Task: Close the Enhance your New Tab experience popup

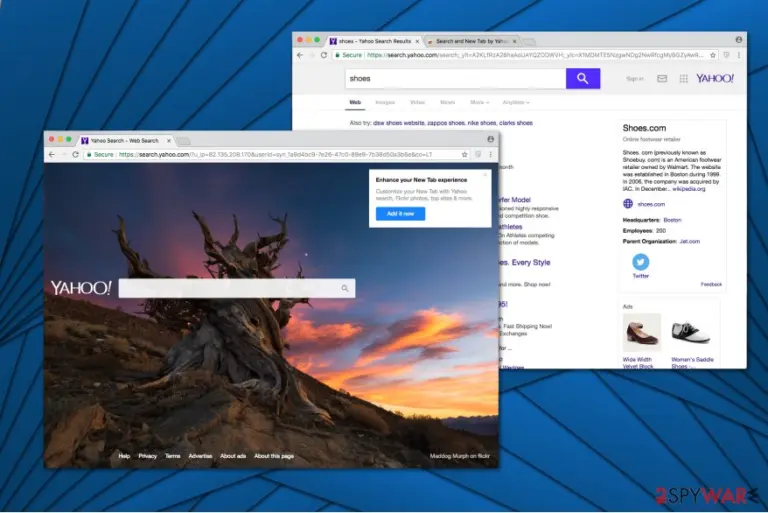Action: [x=485, y=174]
